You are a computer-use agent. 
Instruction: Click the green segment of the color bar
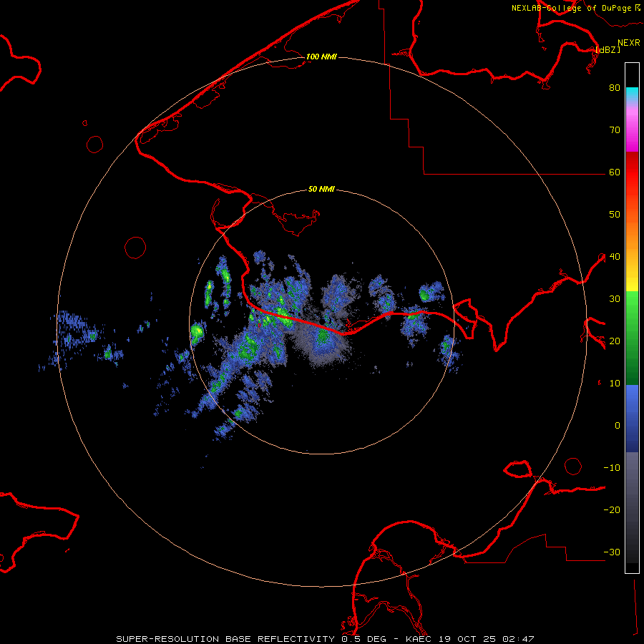(632, 338)
